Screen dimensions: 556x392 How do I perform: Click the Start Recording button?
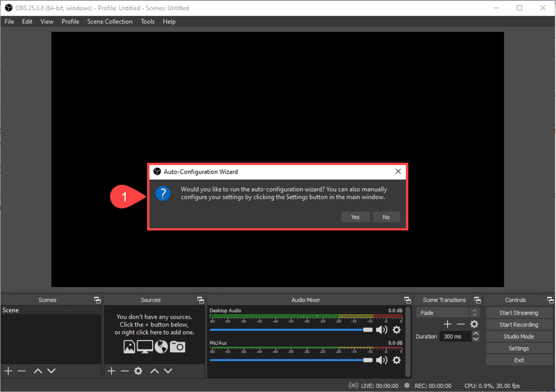[x=518, y=324]
